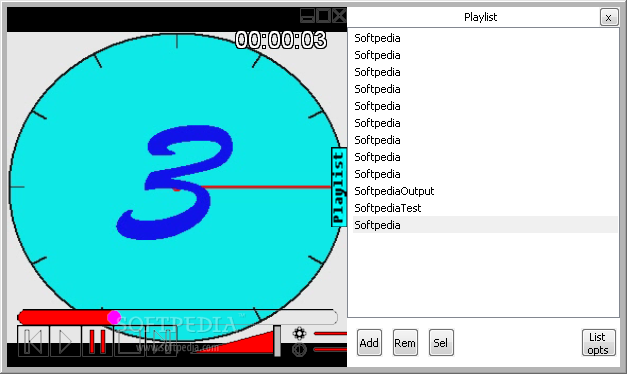Skip to the next track
The image size is (627, 374).
(162, 341)
